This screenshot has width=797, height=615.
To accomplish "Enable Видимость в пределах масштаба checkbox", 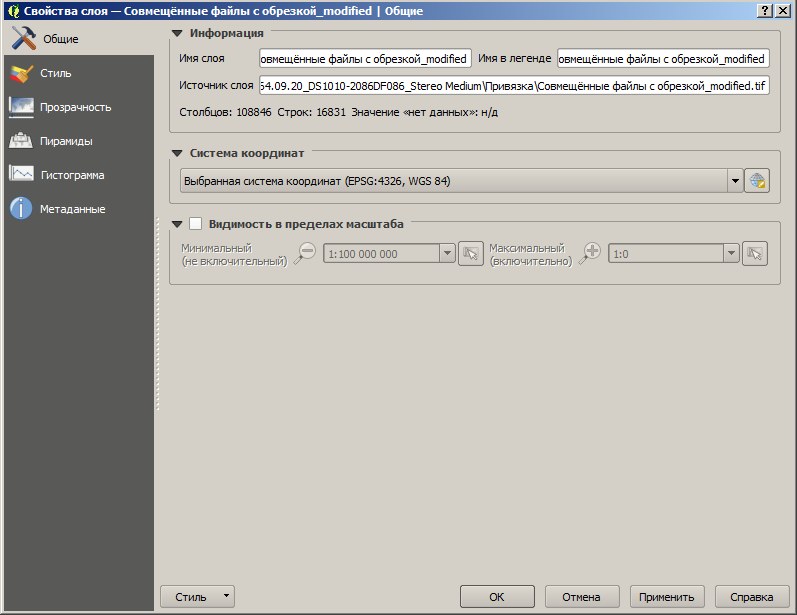I will pyautogui.click(x=196, y=224).
